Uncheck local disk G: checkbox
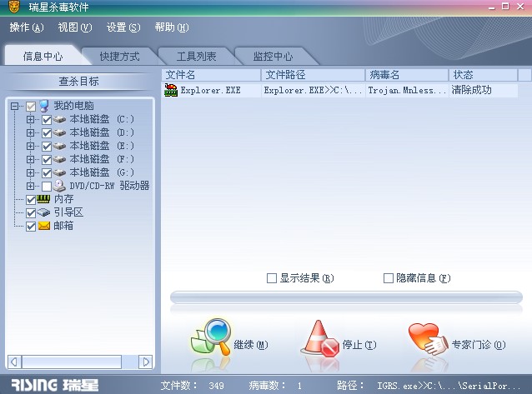 pos(47,173)
